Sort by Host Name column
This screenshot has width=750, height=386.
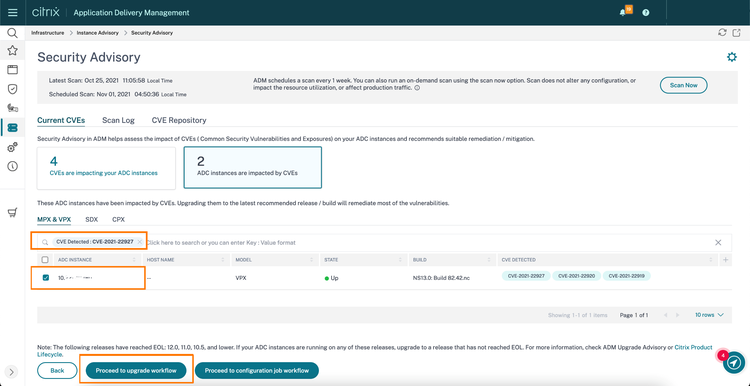[x=187, y=260]
